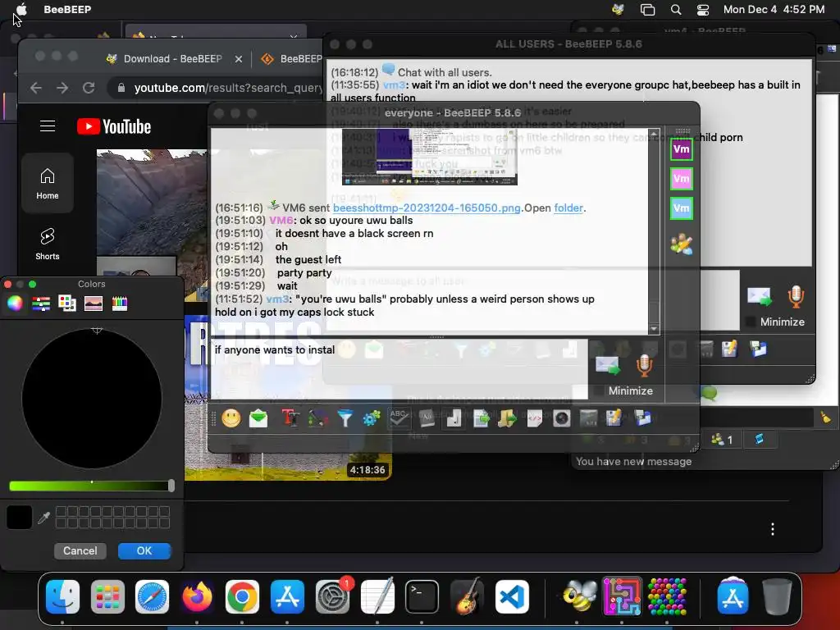Switch to Pencils tab in Colors panel
The height and width of the screenshot is (630, 840).
[120, 304]
